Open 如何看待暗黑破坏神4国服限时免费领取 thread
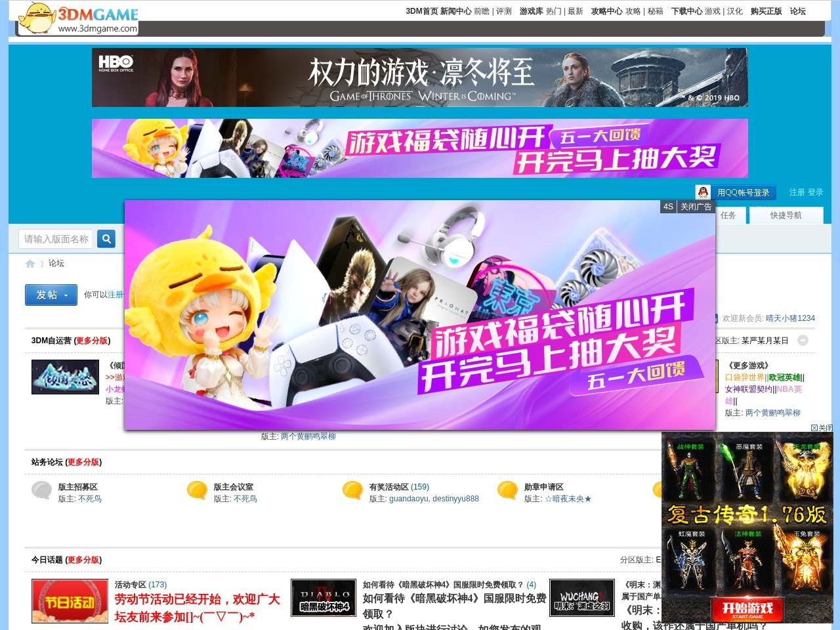The width and height of the screenshot is (840, 630). 443,585
